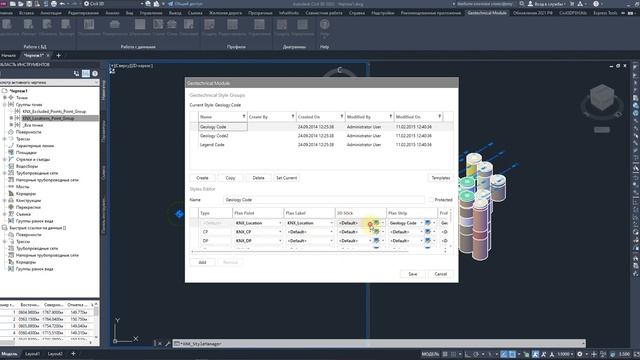The width and height of the screenshot is (640, 360).
Task: Click the Add button below styles grid
Action: [202, 262]
